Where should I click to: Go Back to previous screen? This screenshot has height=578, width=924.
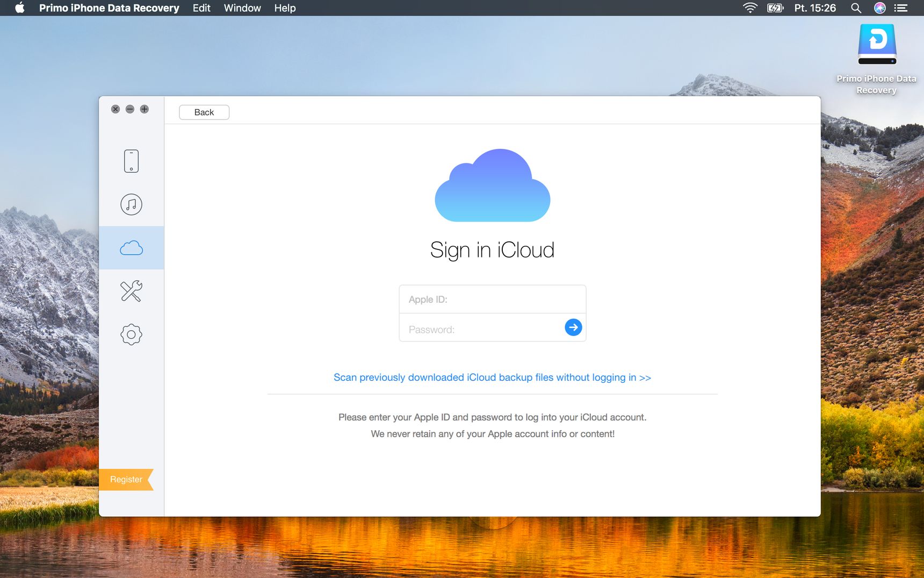point(204,112)
